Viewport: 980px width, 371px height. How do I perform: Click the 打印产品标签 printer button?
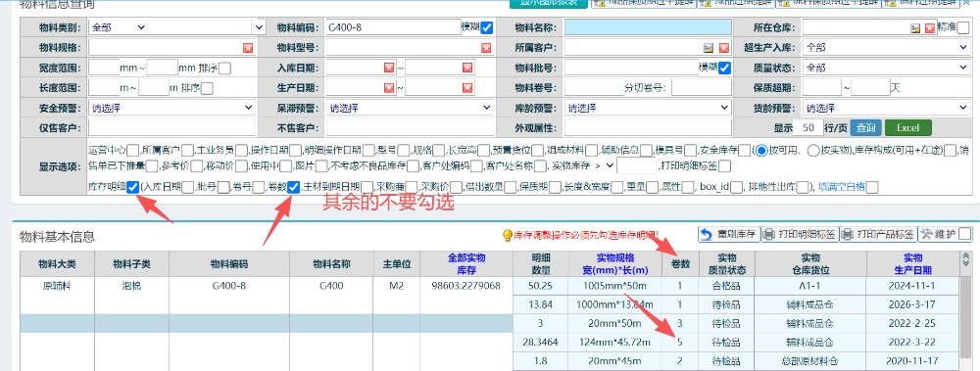coord(878,234)
